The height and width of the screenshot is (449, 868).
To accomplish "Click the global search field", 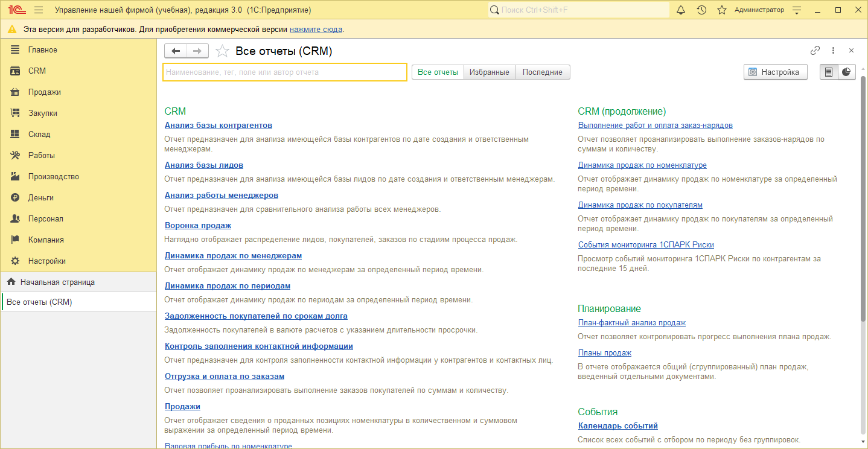I will click(579, 10).
